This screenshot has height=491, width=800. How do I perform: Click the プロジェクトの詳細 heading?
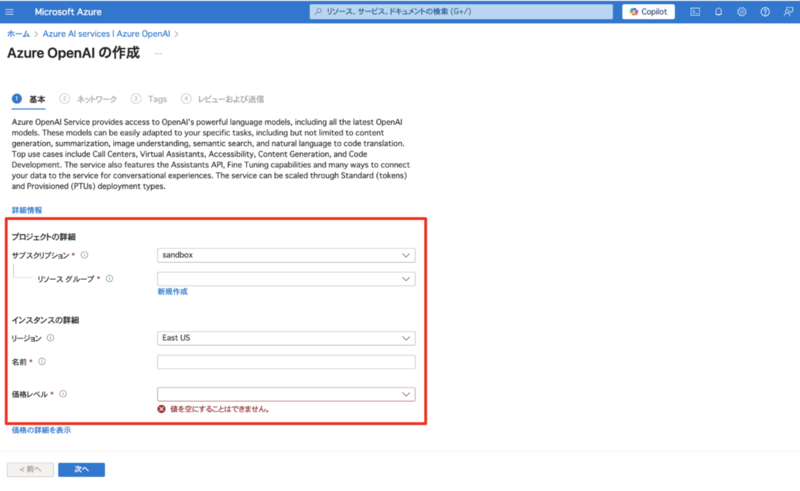click(44, 237)
